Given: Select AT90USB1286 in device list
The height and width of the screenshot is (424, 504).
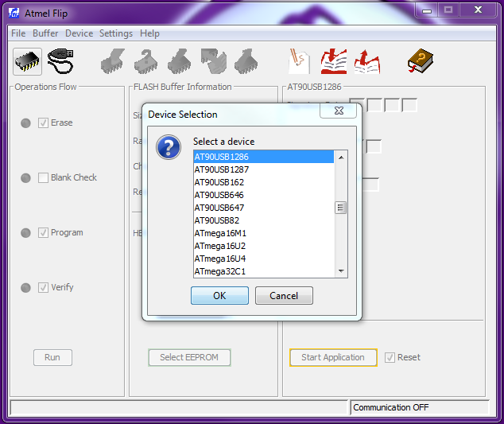Looking at the screenshot, I should 264,157.
